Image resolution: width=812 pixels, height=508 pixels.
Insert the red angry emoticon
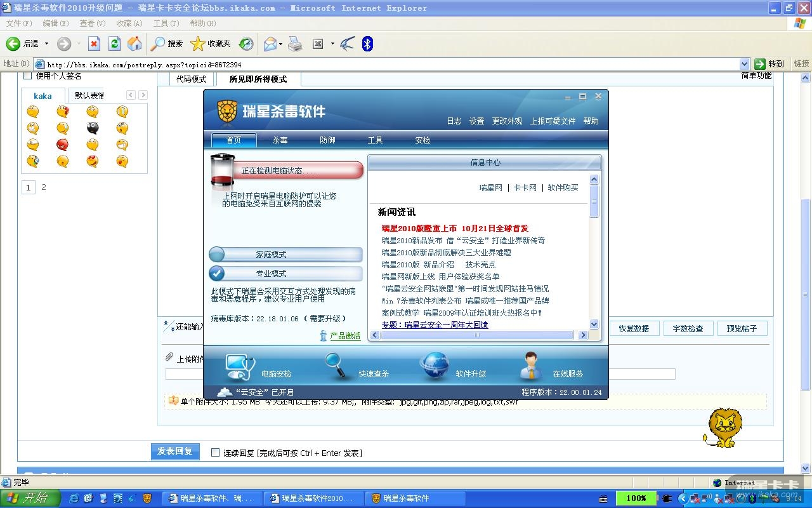[x=63, y=145]
